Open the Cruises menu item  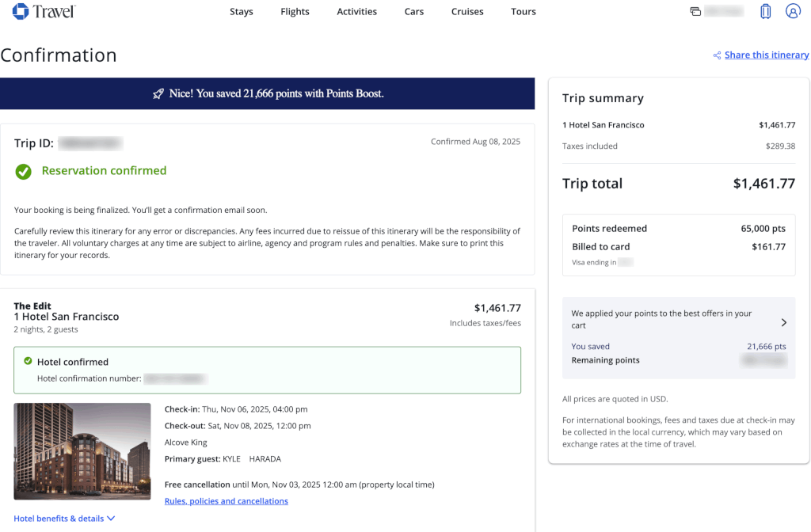pyautogui.click(x=467, y=11)
